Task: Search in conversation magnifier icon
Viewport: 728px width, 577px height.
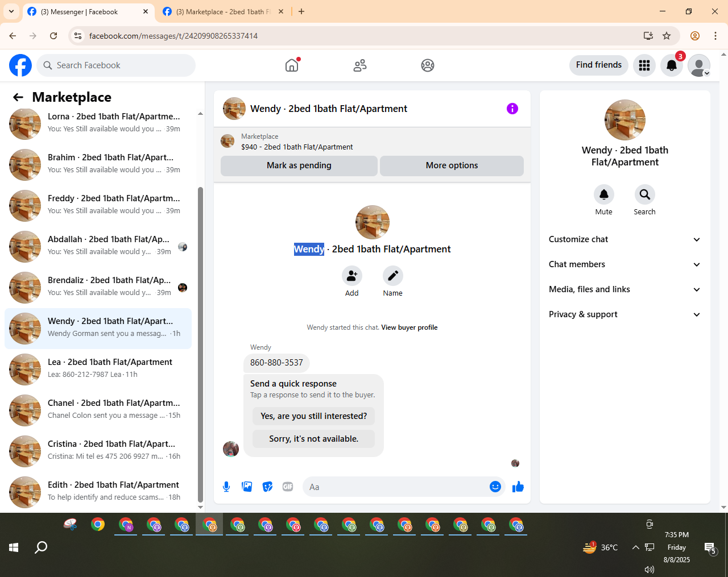Action: [x=644, y=194]
